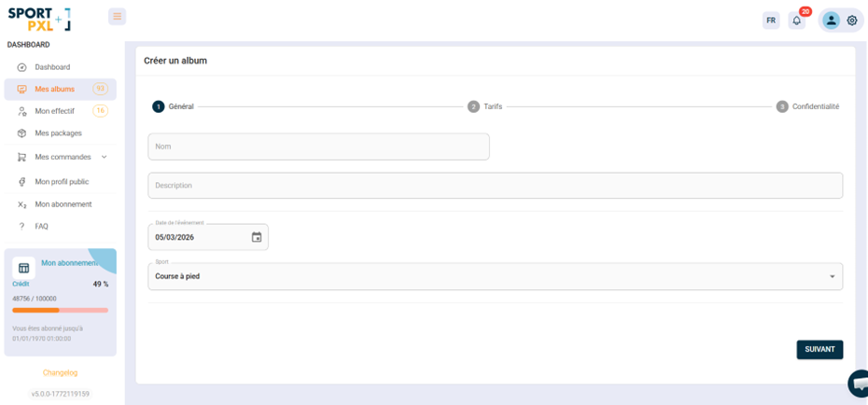The height and width of the screenshot is (405, 868).
Task: Open the settings gear icon
Action: [852, 21]
